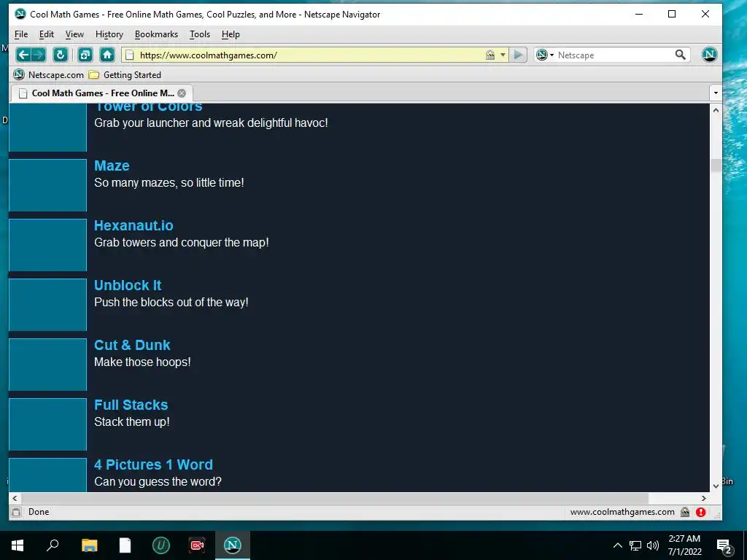Open the Getting Started bookmarks folder

[125, 75]
